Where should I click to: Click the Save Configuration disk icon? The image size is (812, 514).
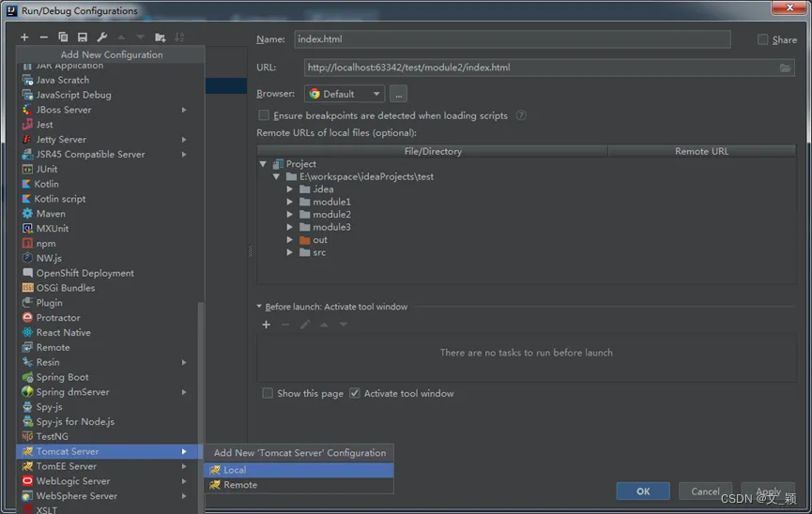click(x=83, y=38)
